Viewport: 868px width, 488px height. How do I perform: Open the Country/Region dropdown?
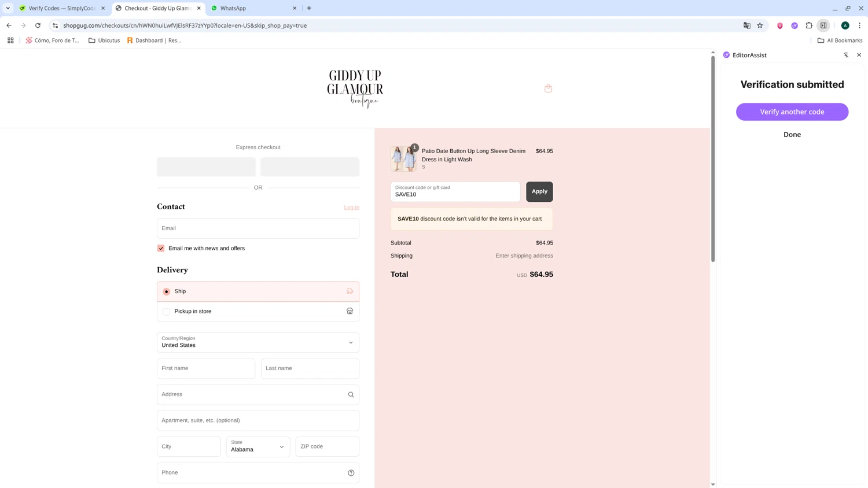point(258,342)
